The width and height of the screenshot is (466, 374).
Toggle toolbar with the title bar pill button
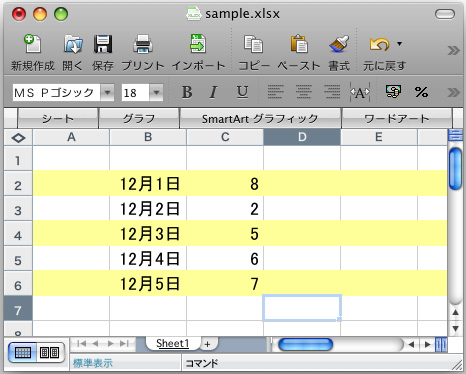445,14
